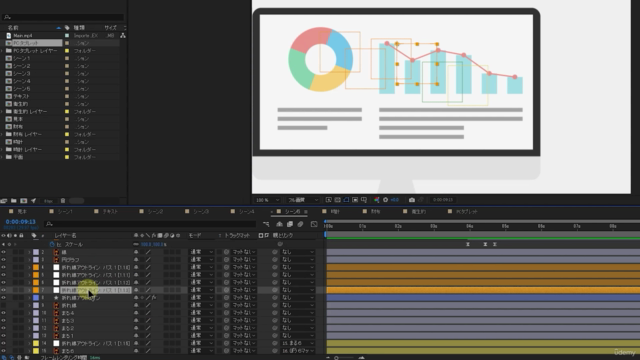Image resolution: width=640 pixels, height=360 pixels.
Task: Take a snapshot with the camera icon
Action: coord(412,200)
